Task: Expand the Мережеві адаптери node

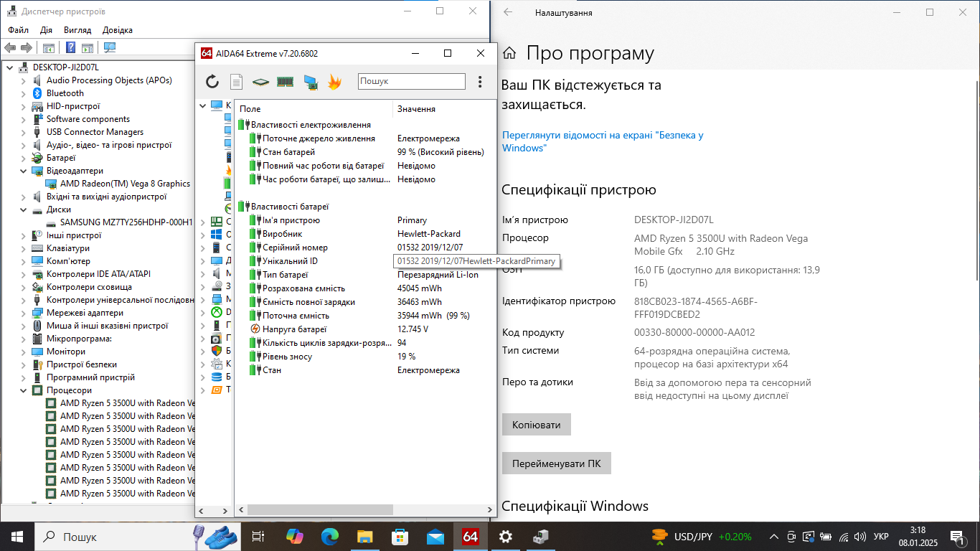Action: point(24,313)
